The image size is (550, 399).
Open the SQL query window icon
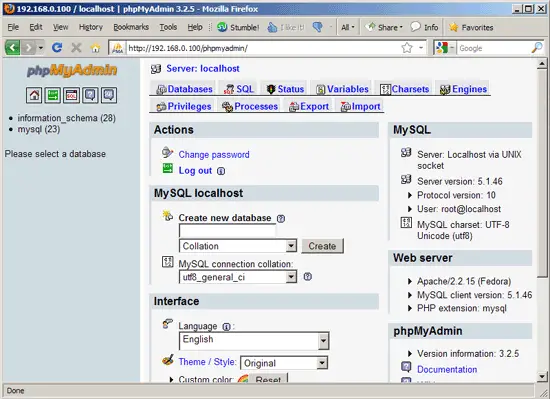71,95
